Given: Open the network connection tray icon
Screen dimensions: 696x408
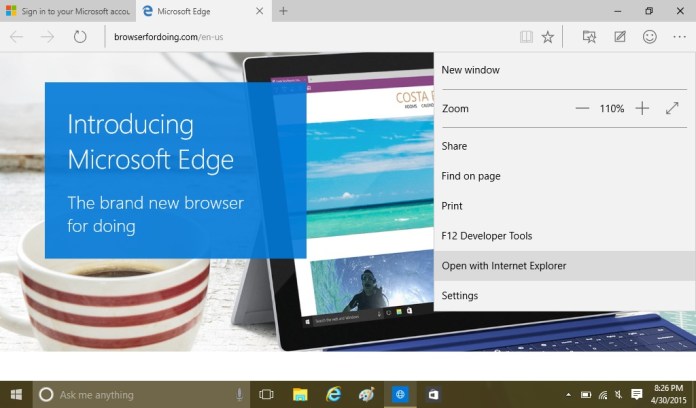Looking at the screenshot, I should [603, 394].
